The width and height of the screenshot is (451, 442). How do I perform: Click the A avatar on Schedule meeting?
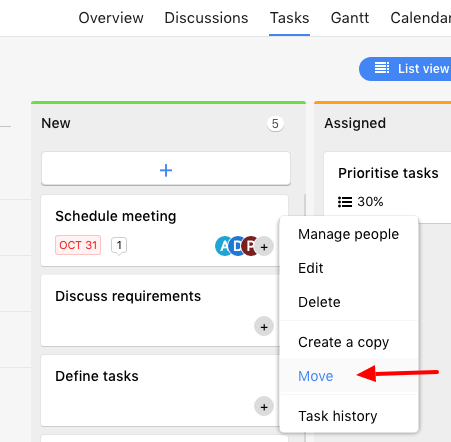click(223, 246)
